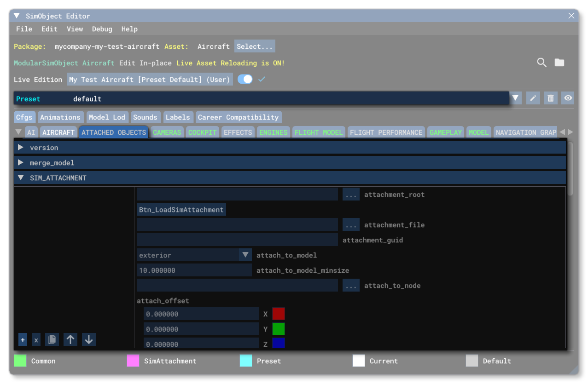588x384 pixels.
Task: Remove attachment entry with x button
Action: pyautogui.click(x=36, y=340)
